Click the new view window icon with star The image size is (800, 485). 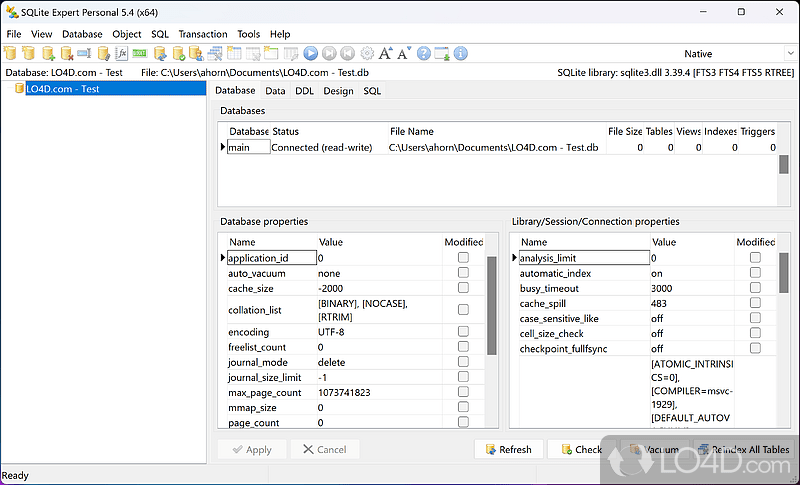[271, 53]
